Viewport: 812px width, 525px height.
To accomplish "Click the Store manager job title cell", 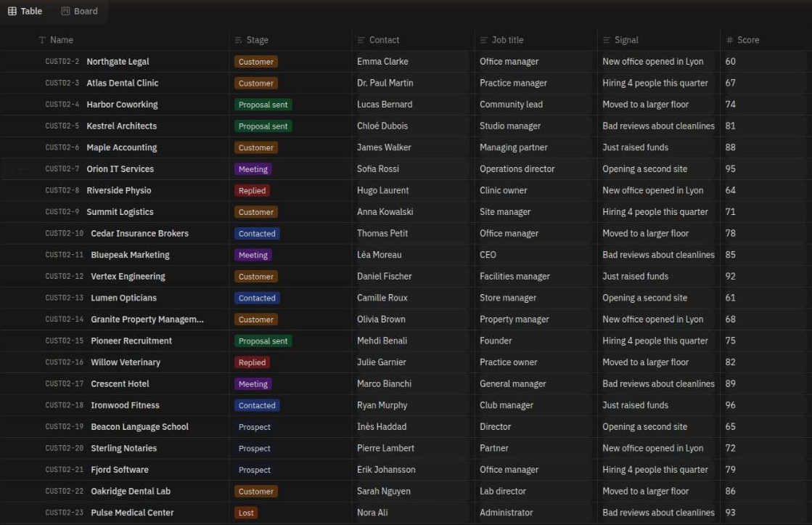I will 507,298.
